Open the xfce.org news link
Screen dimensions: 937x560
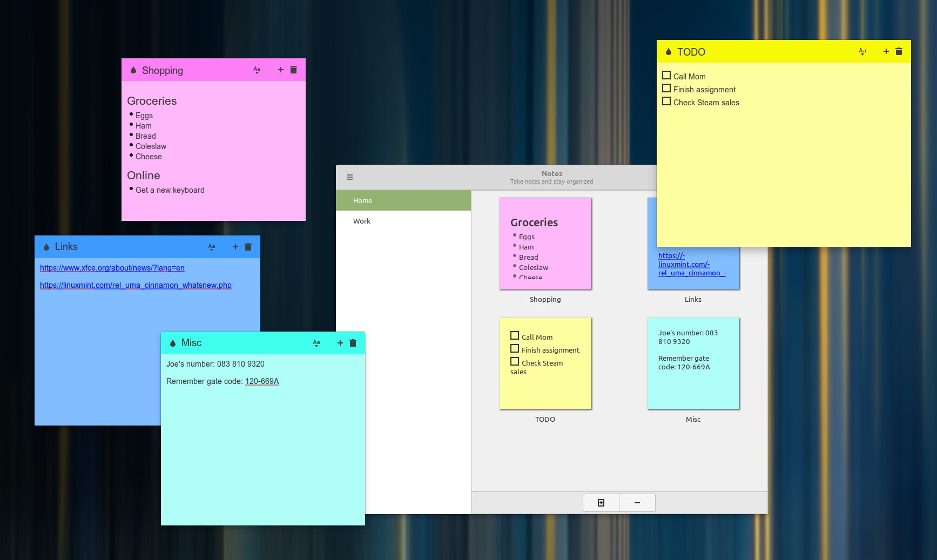click(x=112, y=268)
